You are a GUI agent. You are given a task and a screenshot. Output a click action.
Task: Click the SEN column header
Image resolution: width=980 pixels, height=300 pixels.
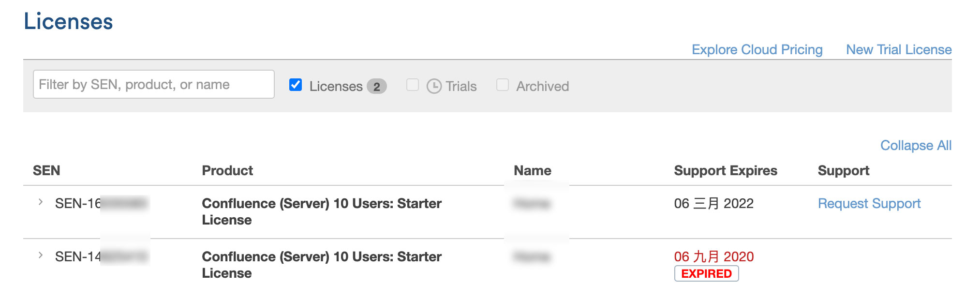pos(46,170)
